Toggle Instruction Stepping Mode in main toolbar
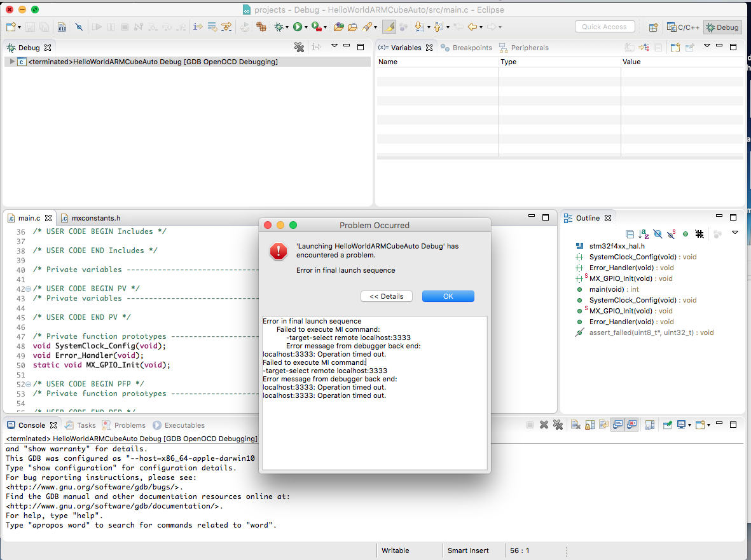Screen dimensions: 751x560 pos(198,27)
